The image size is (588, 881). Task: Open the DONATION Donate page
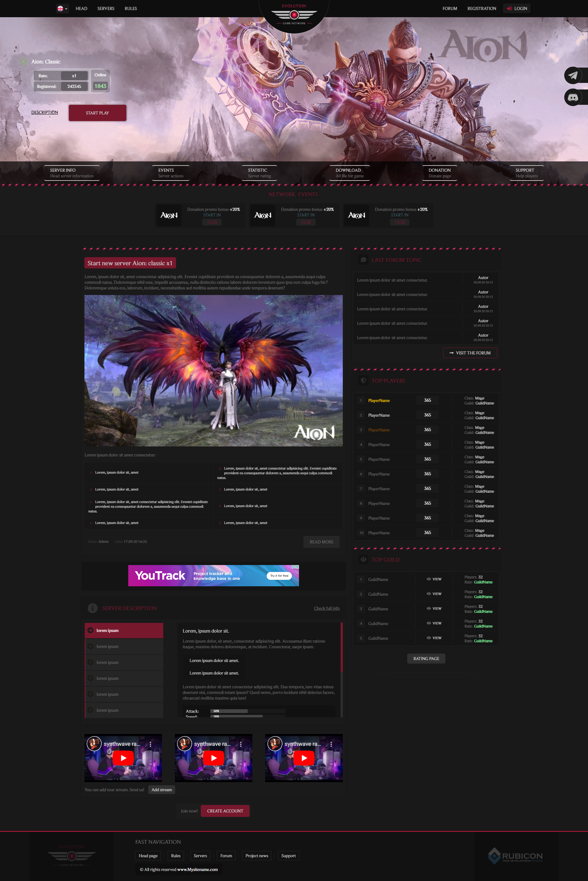tap(439, 173)
